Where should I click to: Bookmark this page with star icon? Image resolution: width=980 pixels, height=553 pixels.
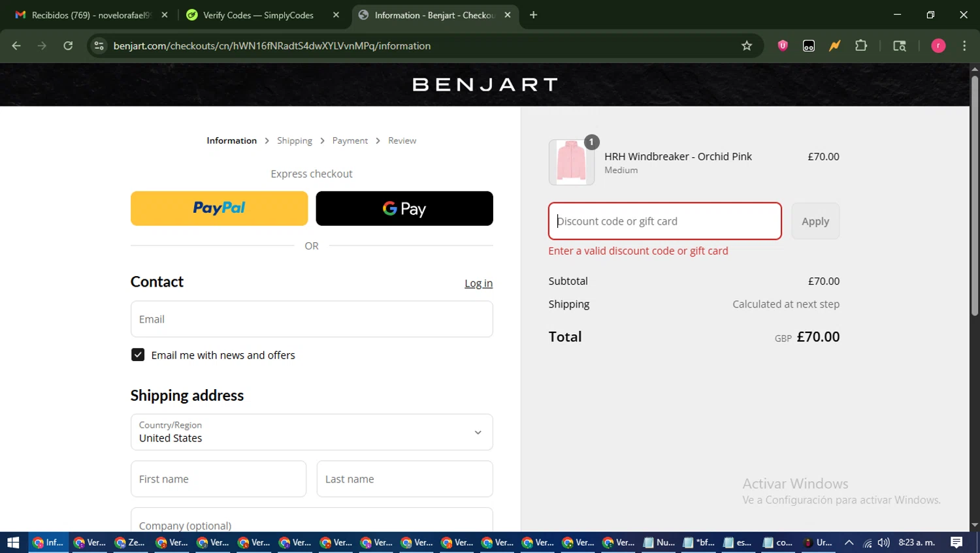pyautogui.click(x=747, y=46)
